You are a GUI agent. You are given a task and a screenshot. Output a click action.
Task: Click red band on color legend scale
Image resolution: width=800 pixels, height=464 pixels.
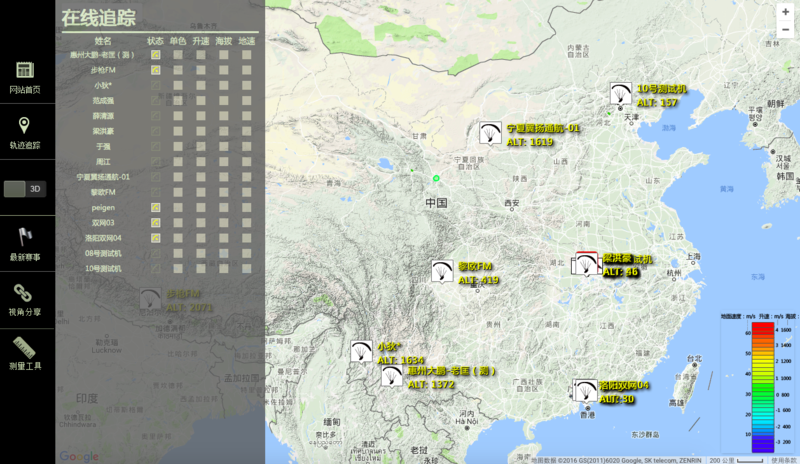coord(763,328)
